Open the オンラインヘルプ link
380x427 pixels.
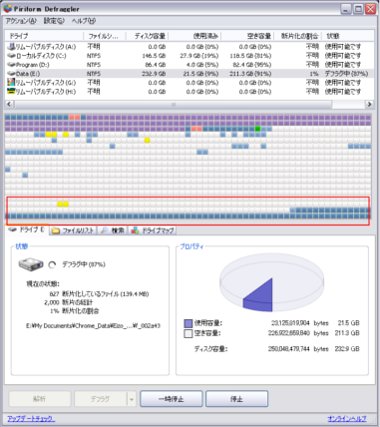(x=347, y=419)
